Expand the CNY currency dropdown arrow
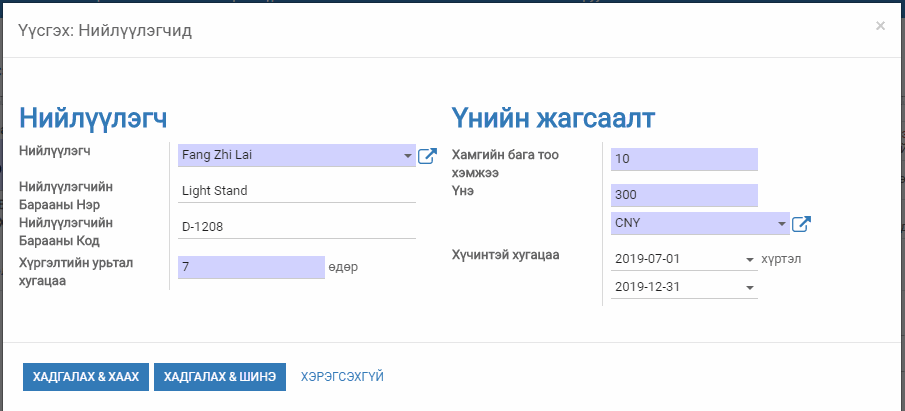The height and width of the screenshot is (411, 905). pyautogui.click(x=781, y=224)
